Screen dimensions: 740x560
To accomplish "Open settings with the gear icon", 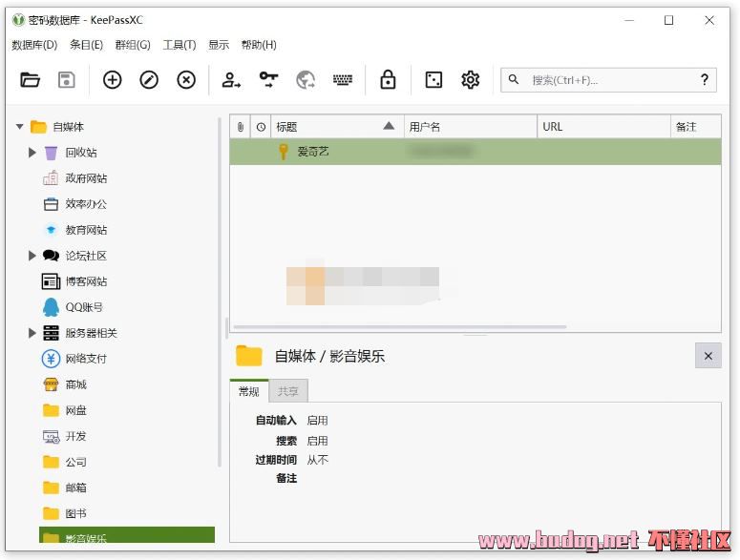I will [x=470, y=80].
